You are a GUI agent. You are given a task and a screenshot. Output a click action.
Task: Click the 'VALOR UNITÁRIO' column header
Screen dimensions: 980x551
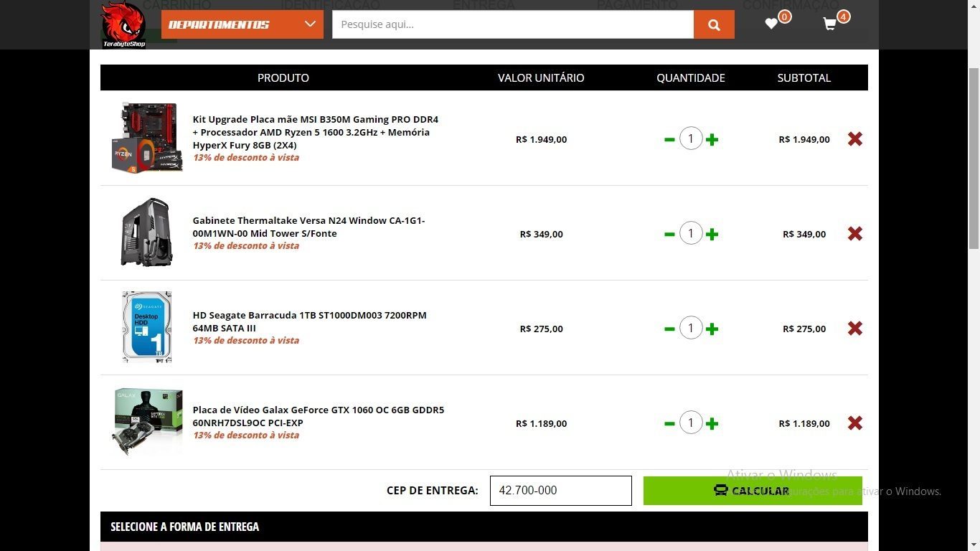[541, 77]
